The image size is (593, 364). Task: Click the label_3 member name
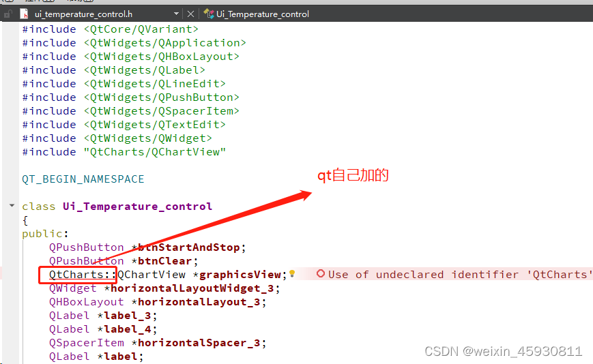[128, 316]
